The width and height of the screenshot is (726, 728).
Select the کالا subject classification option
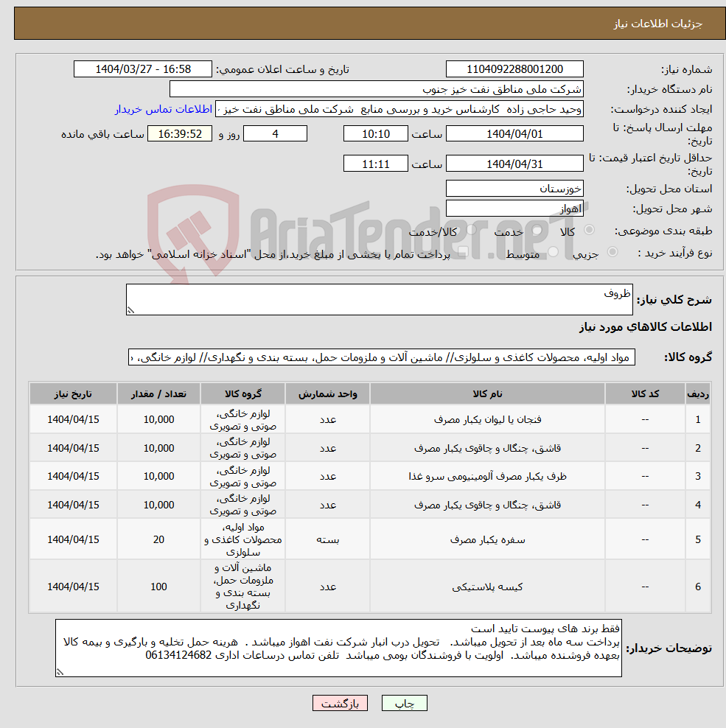click(x=589, y=229)
